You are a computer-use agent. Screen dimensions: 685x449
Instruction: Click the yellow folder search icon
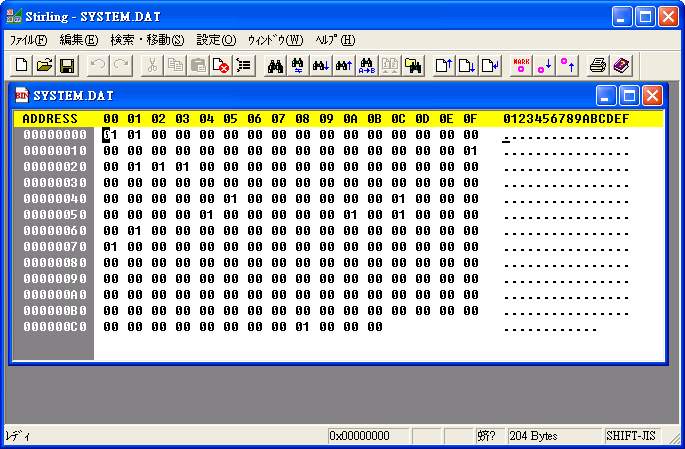click(412, 66)
